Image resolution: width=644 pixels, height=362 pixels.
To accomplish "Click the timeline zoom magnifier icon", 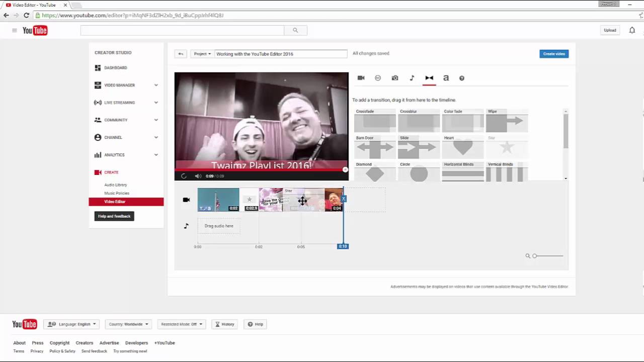I will click(528, 256).
